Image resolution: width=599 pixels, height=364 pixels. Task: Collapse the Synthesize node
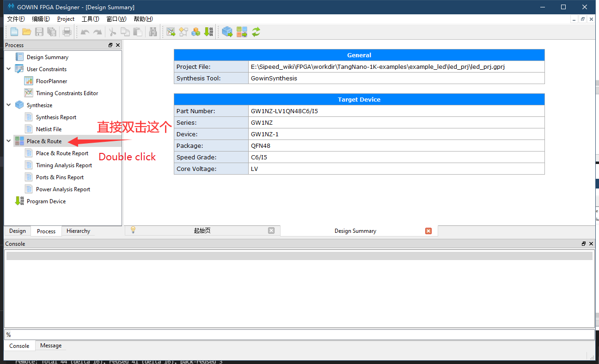pyautogui.click(x=9, y=105)
